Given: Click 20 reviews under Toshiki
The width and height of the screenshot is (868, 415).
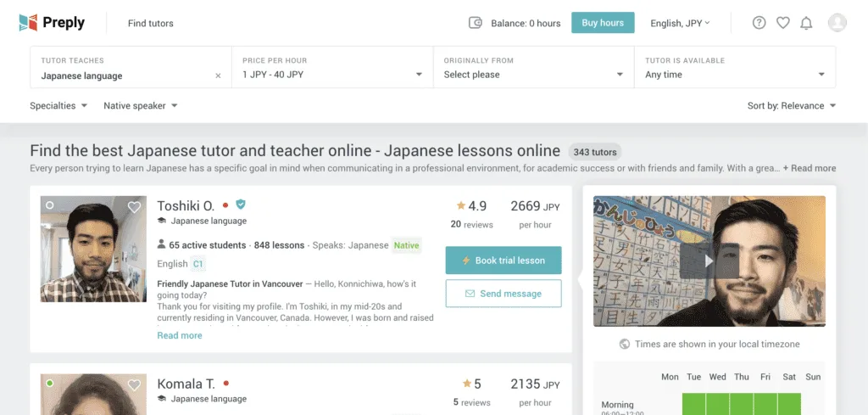Looking at the screenshot, I should 471,224.
